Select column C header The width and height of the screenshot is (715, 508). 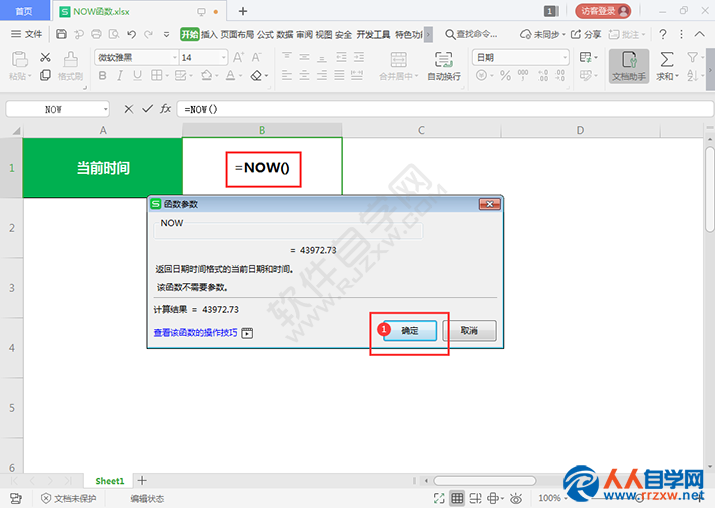tap(421, 130)
